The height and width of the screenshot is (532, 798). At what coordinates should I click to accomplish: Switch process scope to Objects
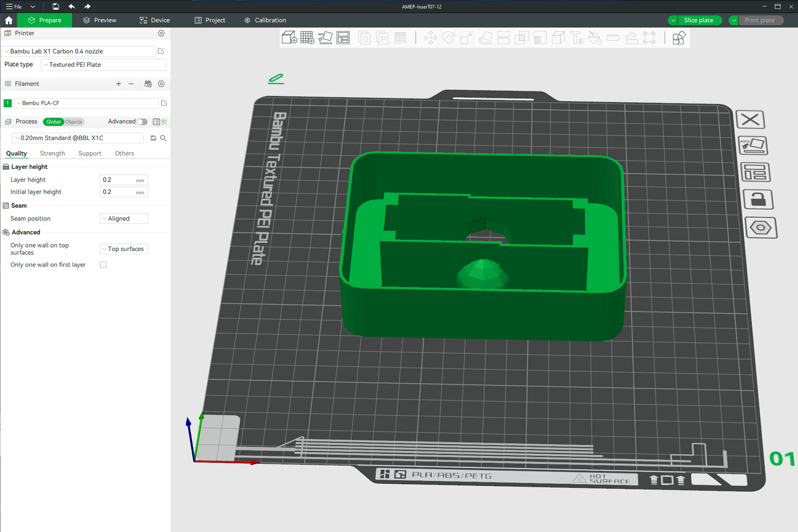(x=74, y=122)
